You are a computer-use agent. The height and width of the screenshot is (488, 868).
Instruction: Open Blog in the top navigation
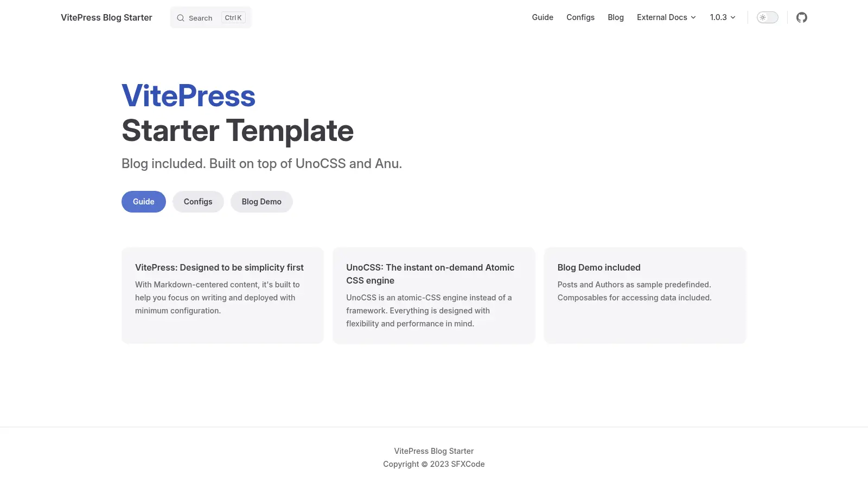[616, 17]
